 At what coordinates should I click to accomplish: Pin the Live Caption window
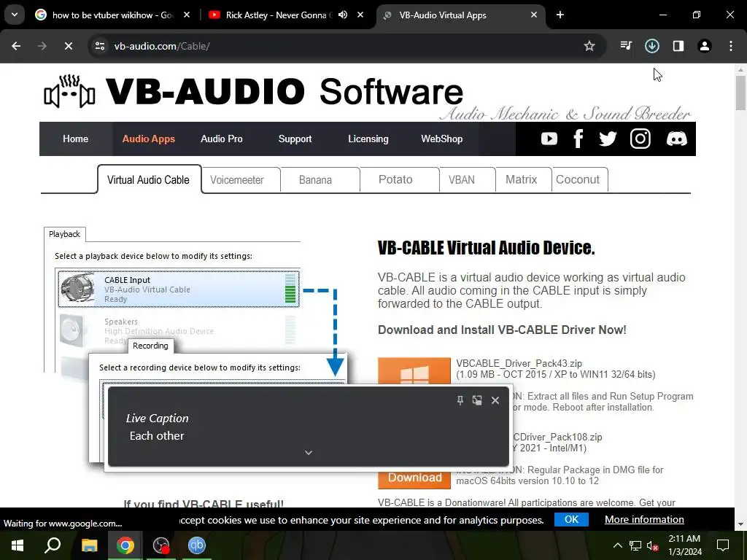[460, 400]
